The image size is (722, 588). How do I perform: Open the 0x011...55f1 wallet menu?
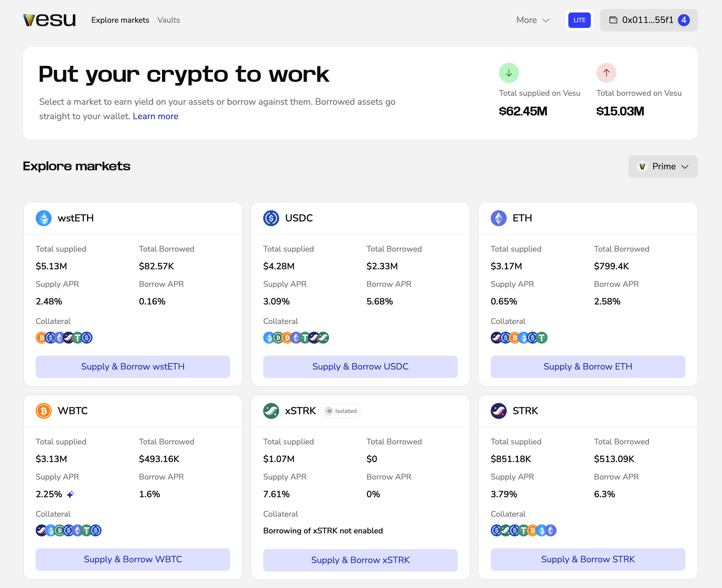(x=649, y=20)
